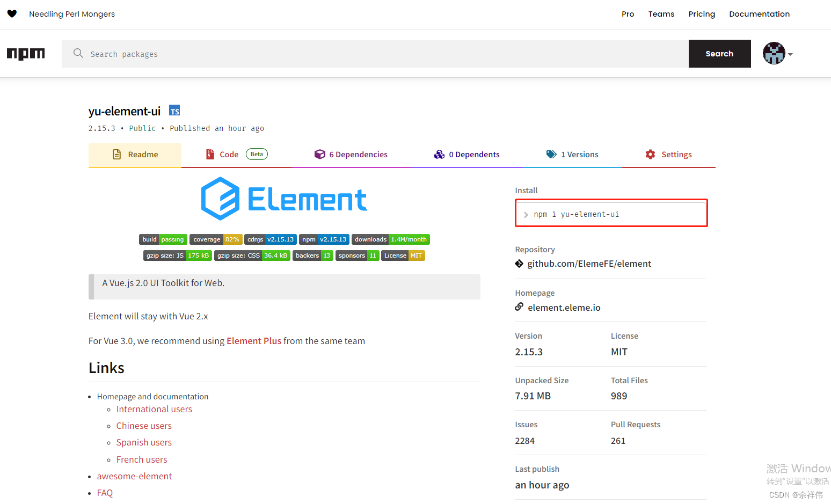Click the License MIT badge

tap(403, 255)
